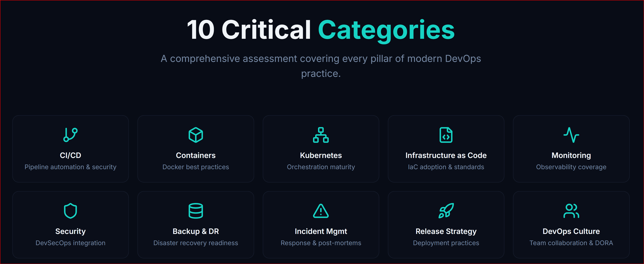Click 'Pipeline automation & security' description
The width and height of the screenshot is (644, 264).
[71, 167]
